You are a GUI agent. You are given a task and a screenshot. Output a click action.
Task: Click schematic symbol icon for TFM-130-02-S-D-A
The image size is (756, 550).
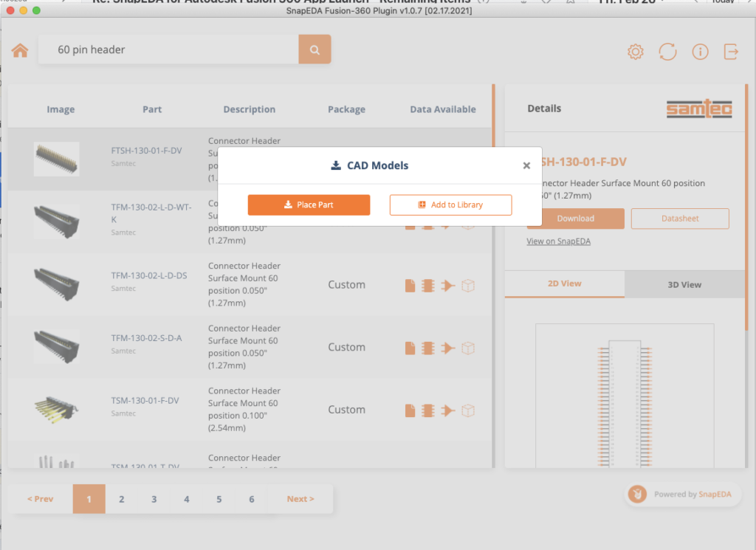coord(447,348)
